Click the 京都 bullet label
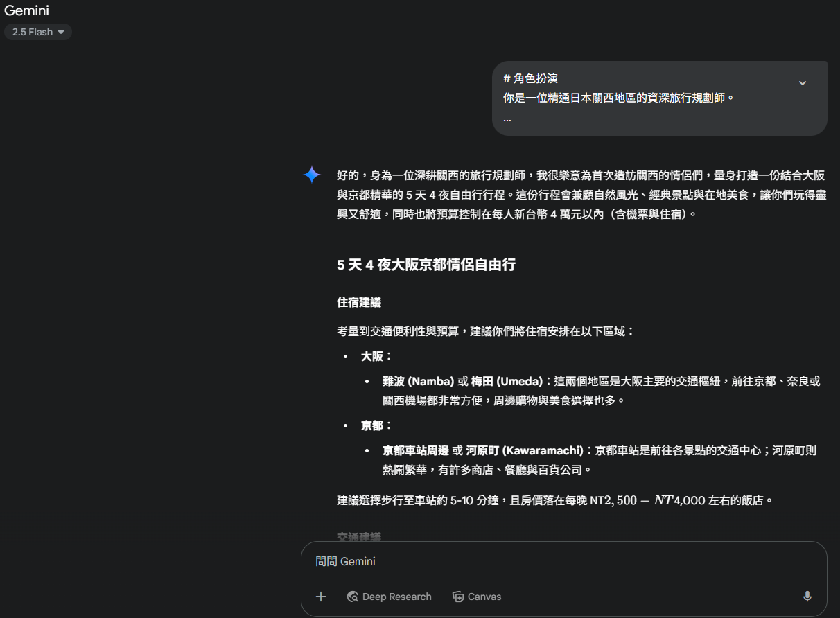The height and width of the screenshot is (618, 840). tap(371, 425)
